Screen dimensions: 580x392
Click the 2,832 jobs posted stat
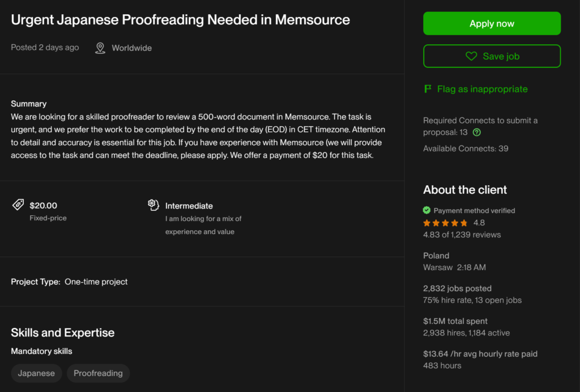point(457,288)
